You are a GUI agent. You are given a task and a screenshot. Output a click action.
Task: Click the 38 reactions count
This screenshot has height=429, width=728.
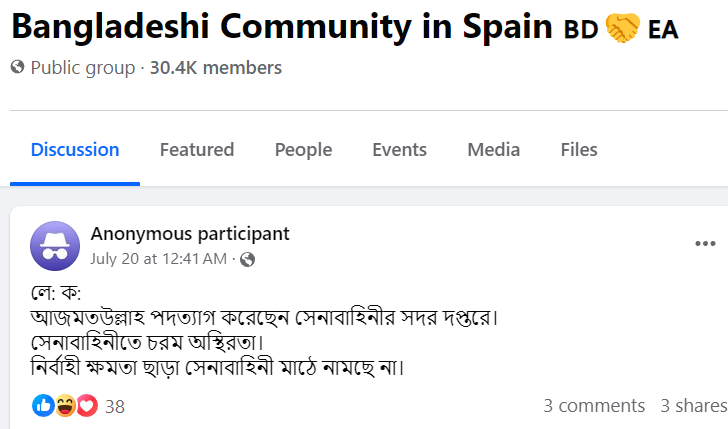pos(115,407)
